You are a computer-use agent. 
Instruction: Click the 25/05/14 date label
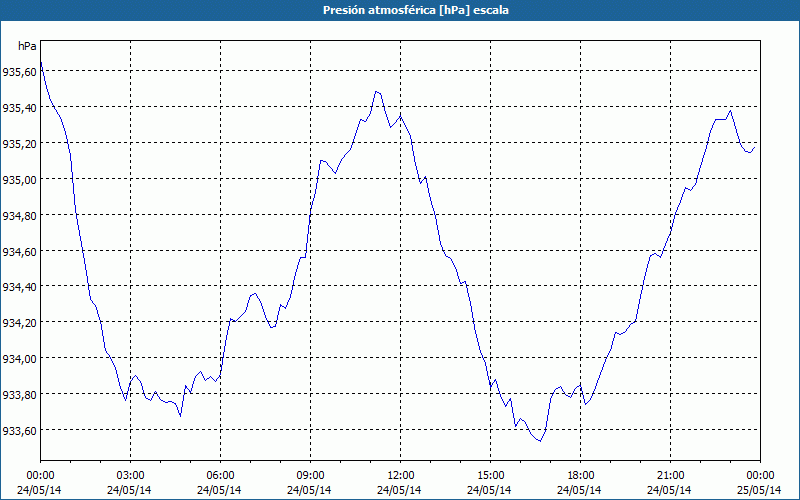point(759,490)
